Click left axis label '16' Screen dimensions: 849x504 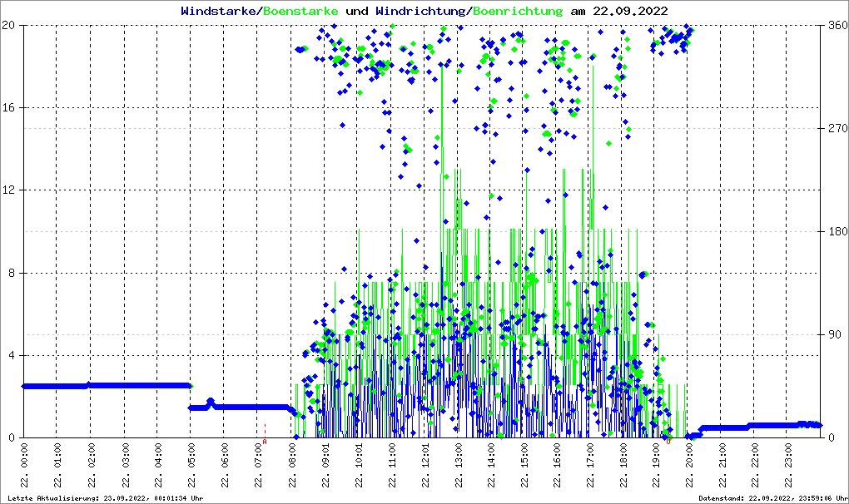[8, 107]
